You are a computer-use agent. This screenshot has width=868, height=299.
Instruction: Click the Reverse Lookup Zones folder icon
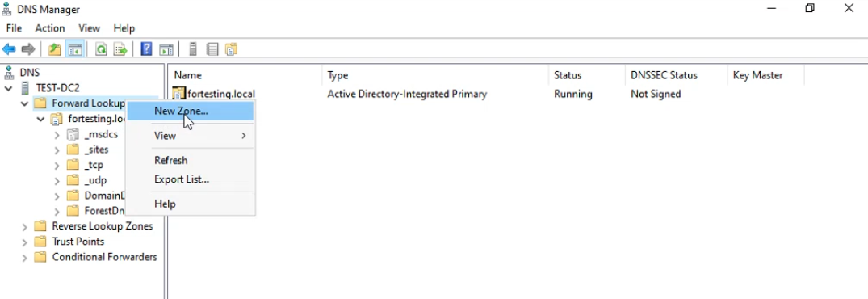click(40, 226)
